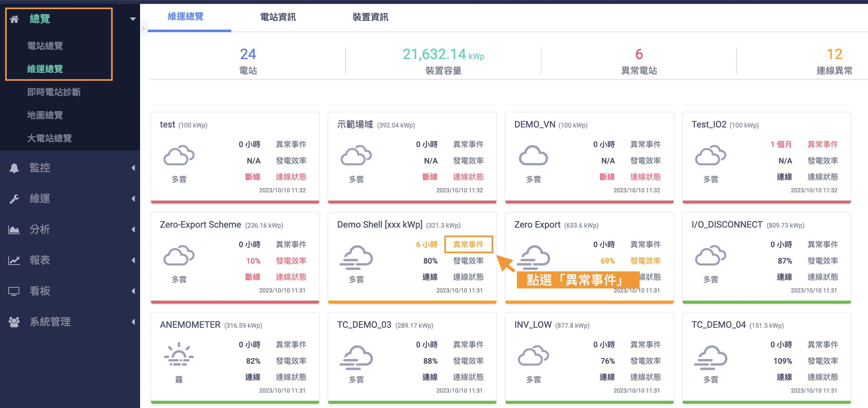
Task: Click the TC_DEMO_04 station title
Action: click(x=719, y=325)
